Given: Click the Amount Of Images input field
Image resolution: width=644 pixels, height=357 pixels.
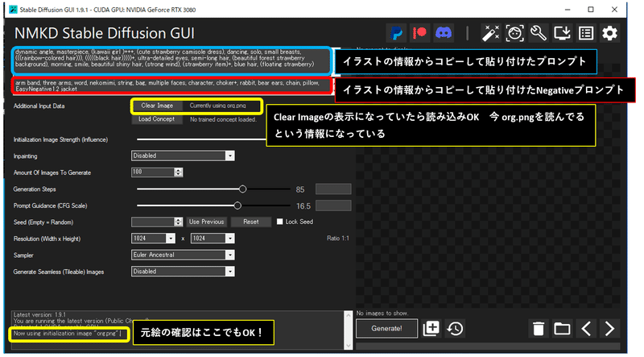Looking at the screenshot, I should coord(153,172).
